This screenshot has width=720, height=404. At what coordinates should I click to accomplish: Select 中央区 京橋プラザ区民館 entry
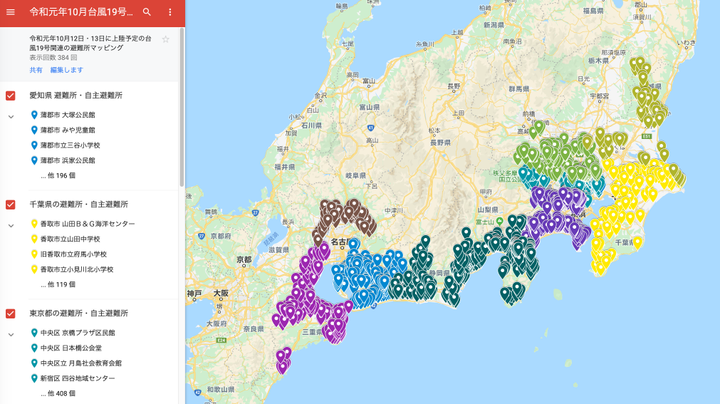click(77, 332)
